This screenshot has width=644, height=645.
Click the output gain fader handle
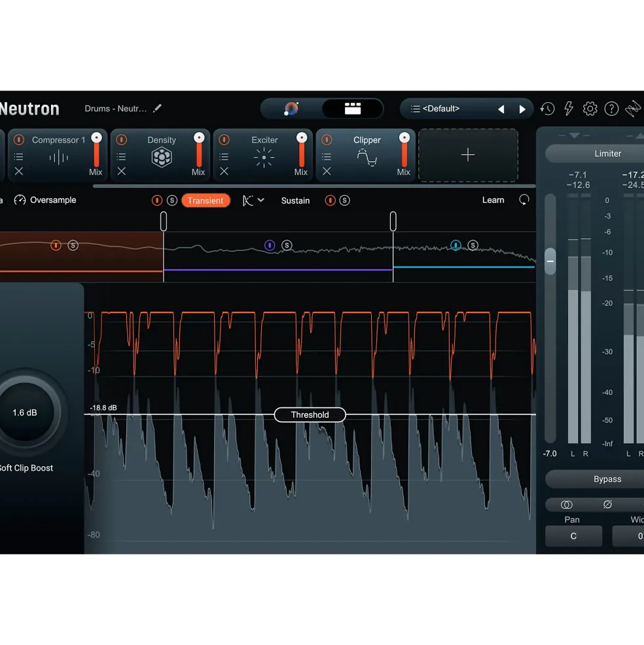[550, 261]
